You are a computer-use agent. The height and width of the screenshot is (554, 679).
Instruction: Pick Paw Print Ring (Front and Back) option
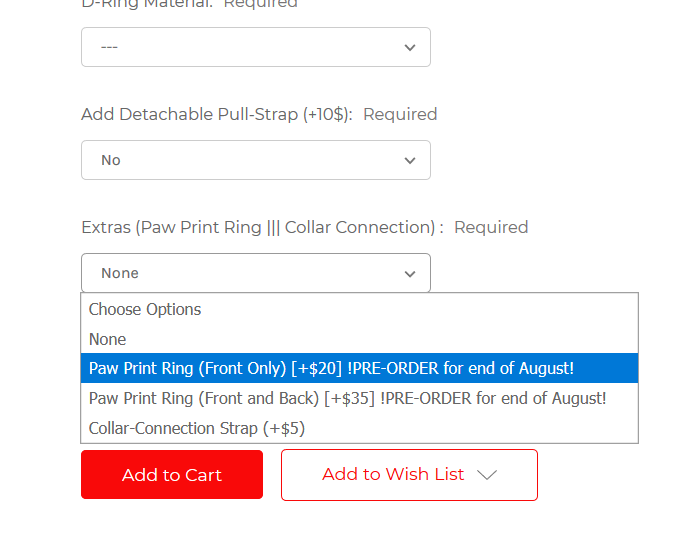[347, 398]
